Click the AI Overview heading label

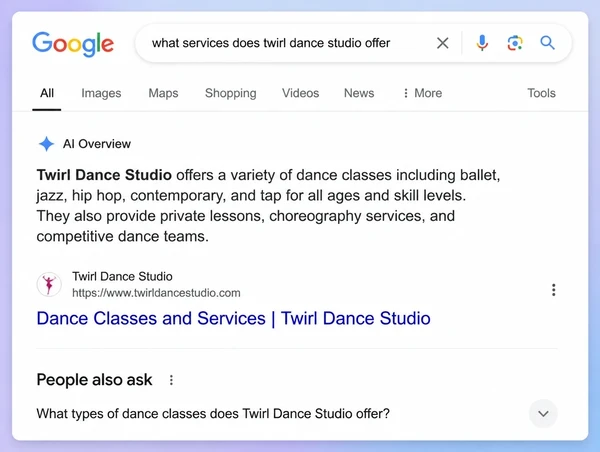[97, 144]
